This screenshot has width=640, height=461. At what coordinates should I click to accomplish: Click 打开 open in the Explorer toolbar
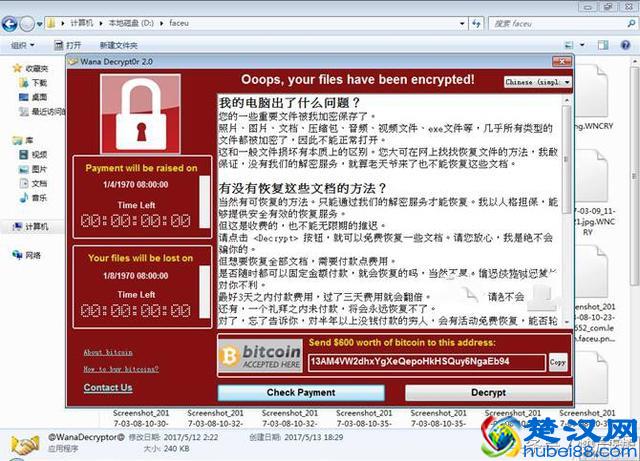[x=68, y=45]
